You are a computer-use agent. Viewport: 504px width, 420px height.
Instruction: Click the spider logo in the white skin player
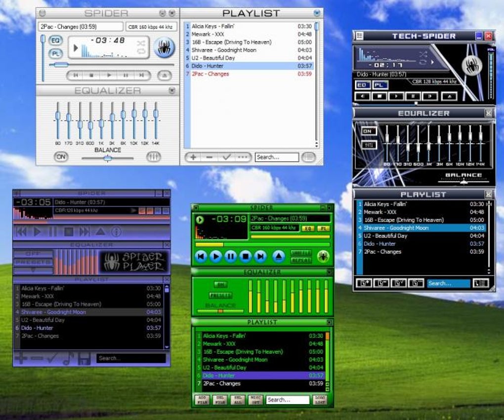(x=164, y=48)
